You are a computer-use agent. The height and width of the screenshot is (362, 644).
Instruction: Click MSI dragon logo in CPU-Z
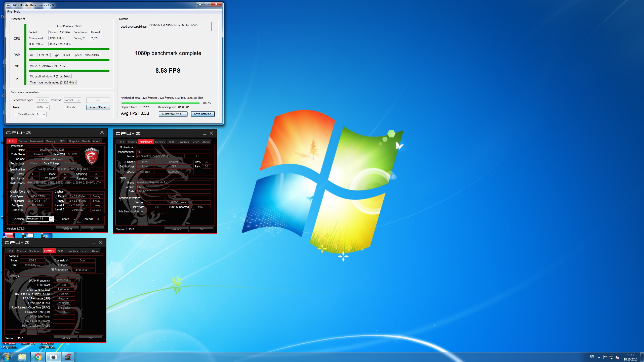click(x=92, y=156)
